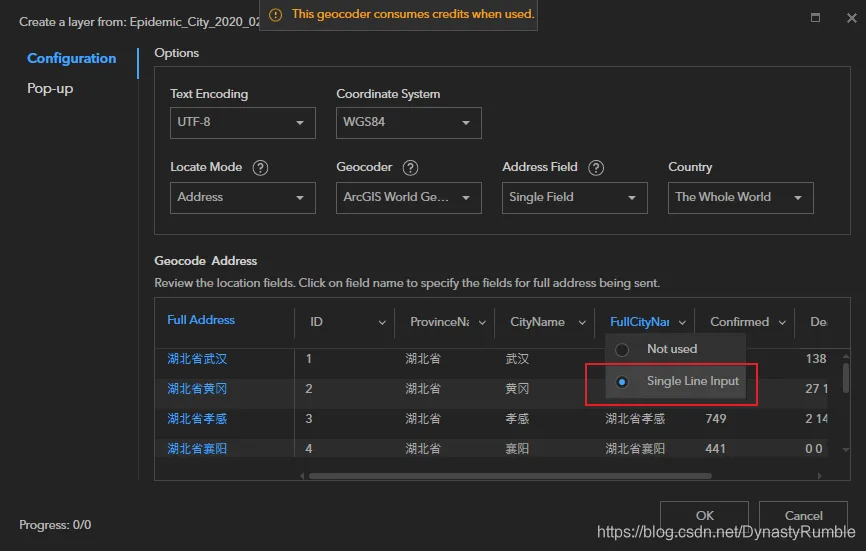The width and height of the screenshot is (866, 551).
Task: Open the Coordinate System WGS84 dropdown
Action: [x=408, y=123]
